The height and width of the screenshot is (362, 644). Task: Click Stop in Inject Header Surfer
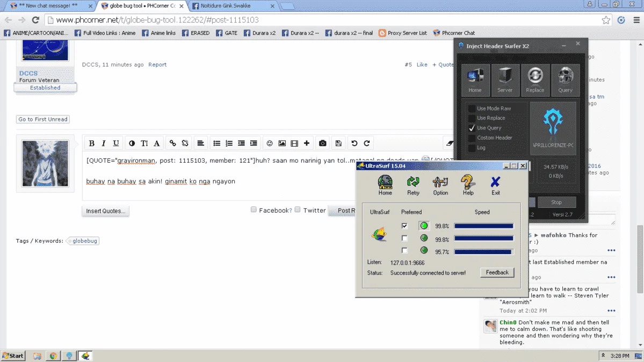[x=556, y=202]
